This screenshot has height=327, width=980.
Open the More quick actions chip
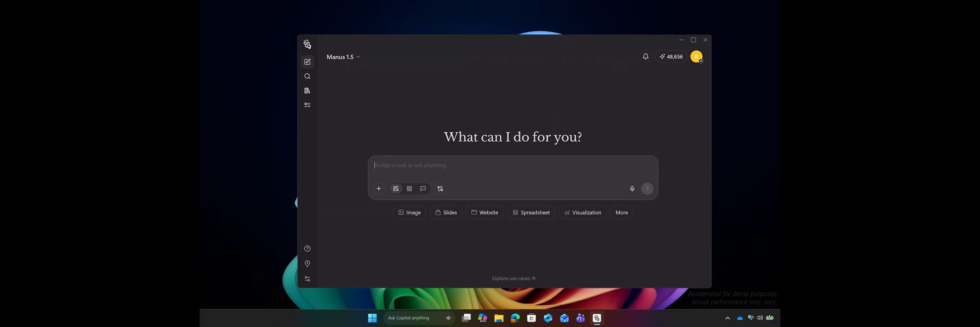[x=622, y=213]
